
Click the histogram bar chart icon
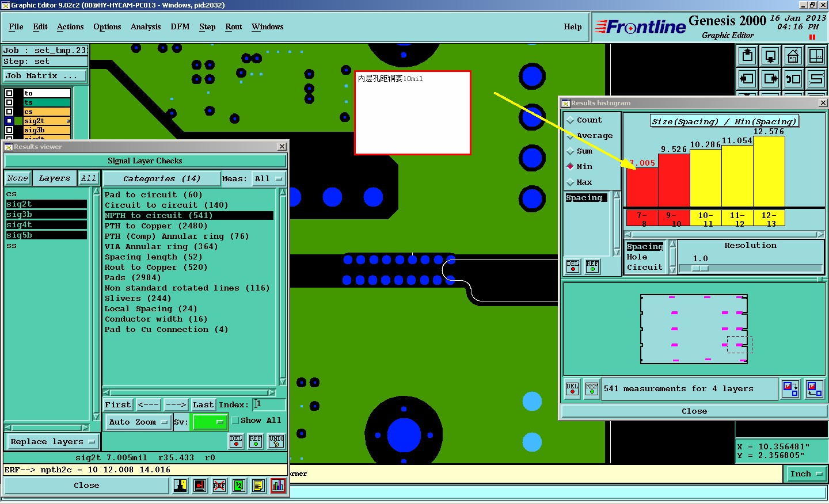click(x=278, y=486)
